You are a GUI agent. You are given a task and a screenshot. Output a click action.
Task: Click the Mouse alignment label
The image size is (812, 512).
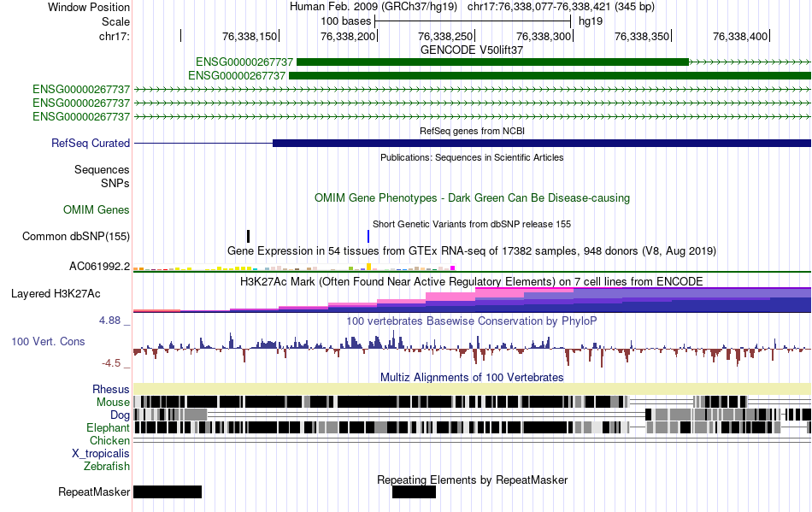[x=113, y=403]
